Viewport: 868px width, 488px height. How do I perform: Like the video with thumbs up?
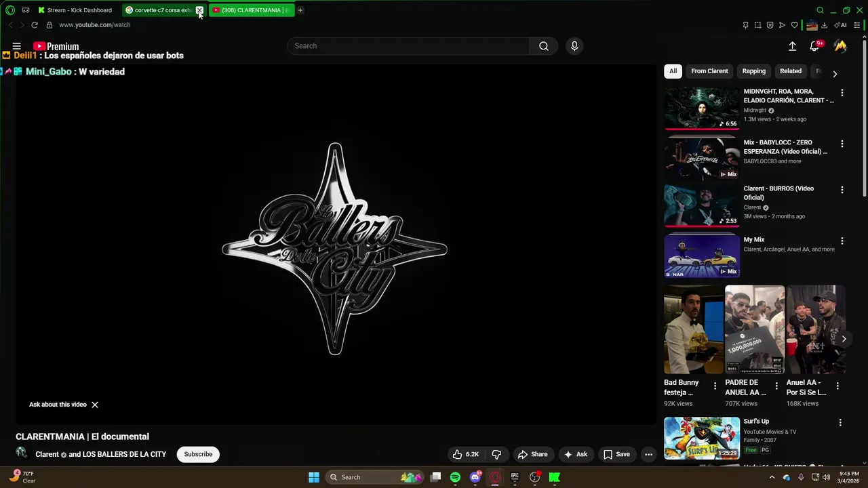point(466,454)
